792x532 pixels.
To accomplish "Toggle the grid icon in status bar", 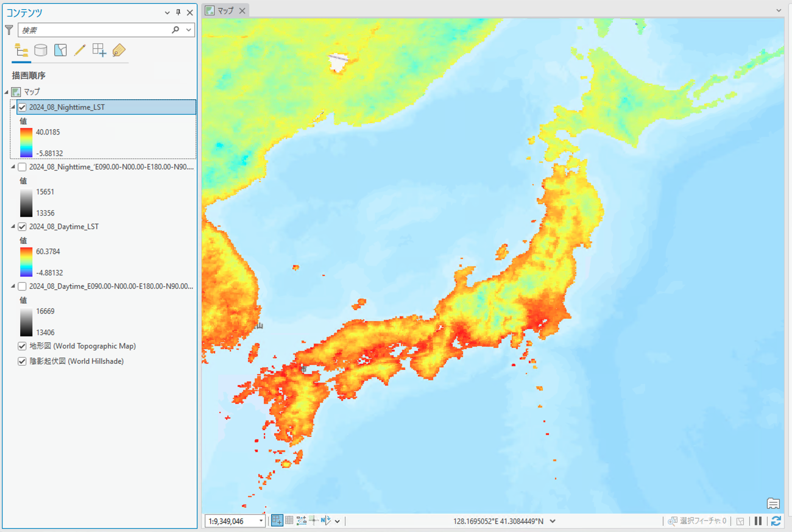I will (x=289, y=520).
